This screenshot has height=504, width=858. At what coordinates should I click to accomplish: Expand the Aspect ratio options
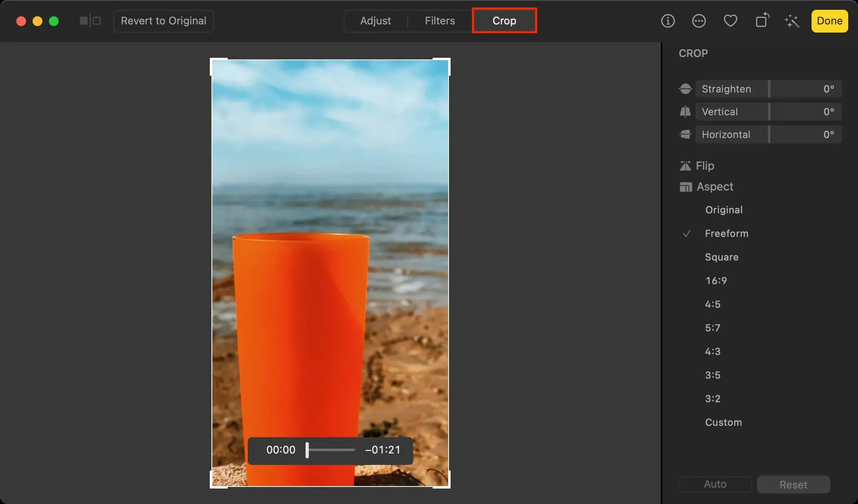[715, 186]
